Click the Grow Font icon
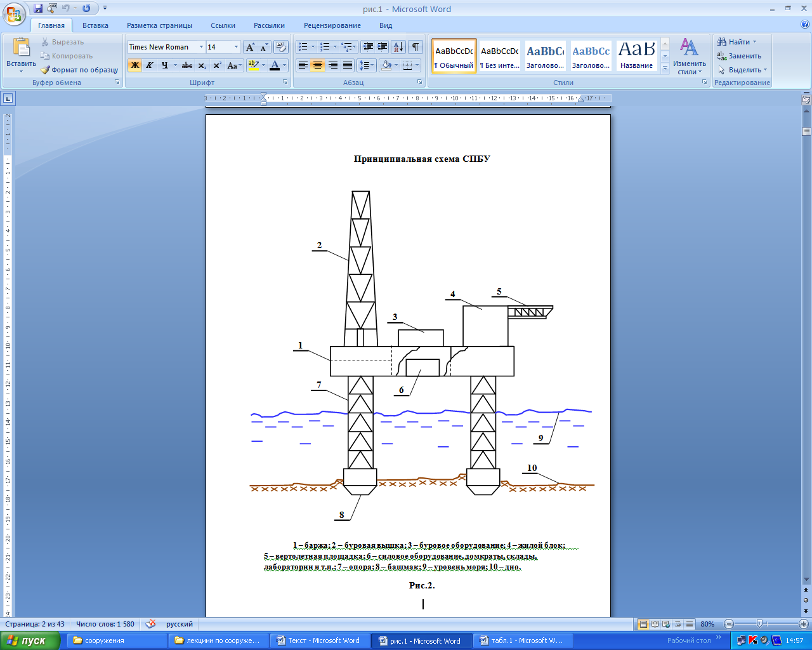This screenshot has width=812, height=650. pyautogui.click(x=250, y=47)
